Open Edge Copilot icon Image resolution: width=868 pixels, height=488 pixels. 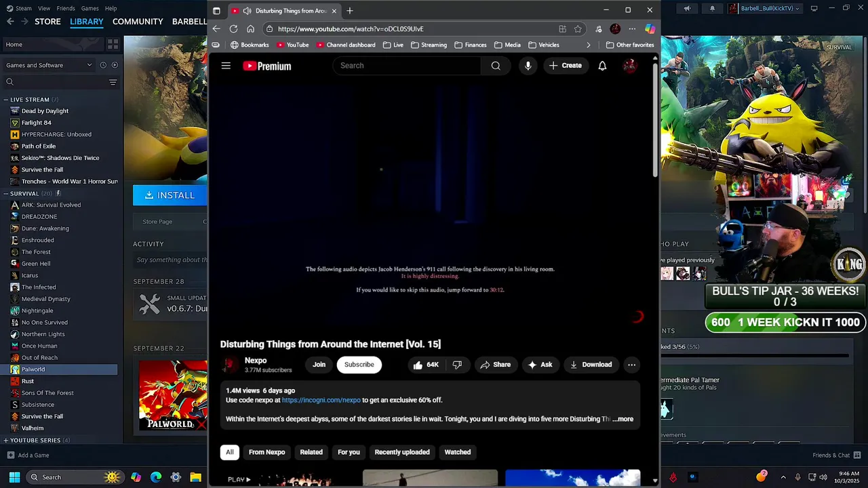coord(650,29)
